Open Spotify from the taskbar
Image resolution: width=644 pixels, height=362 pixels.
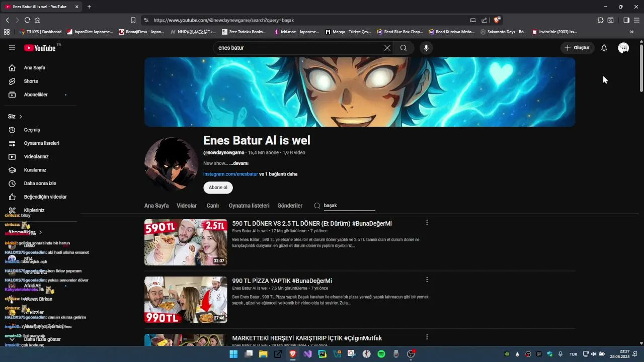click(381, 354)
